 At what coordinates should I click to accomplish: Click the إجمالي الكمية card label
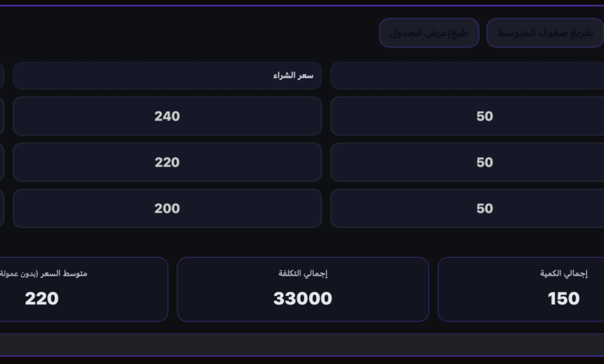[564, 273]
